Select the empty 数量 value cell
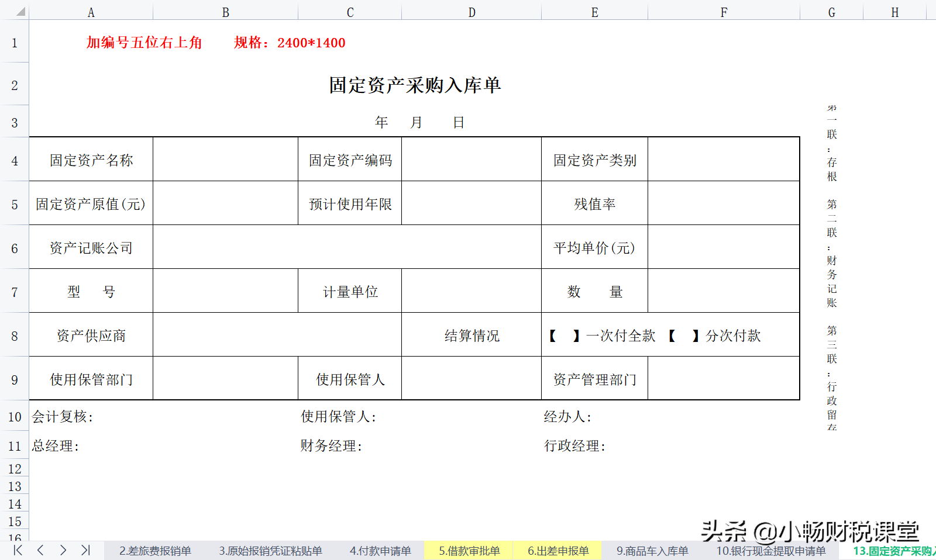This screenshot has height=560, width=936. 724,291
